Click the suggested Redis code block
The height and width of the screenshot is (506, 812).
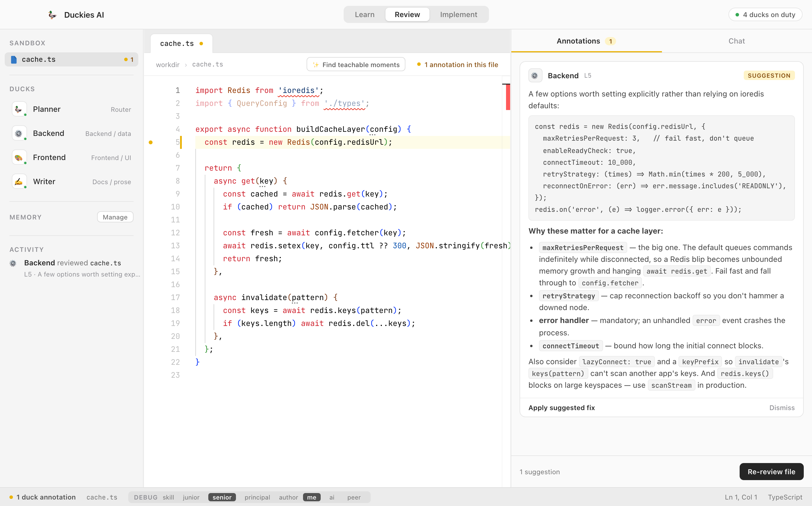[x=661, y=168]
